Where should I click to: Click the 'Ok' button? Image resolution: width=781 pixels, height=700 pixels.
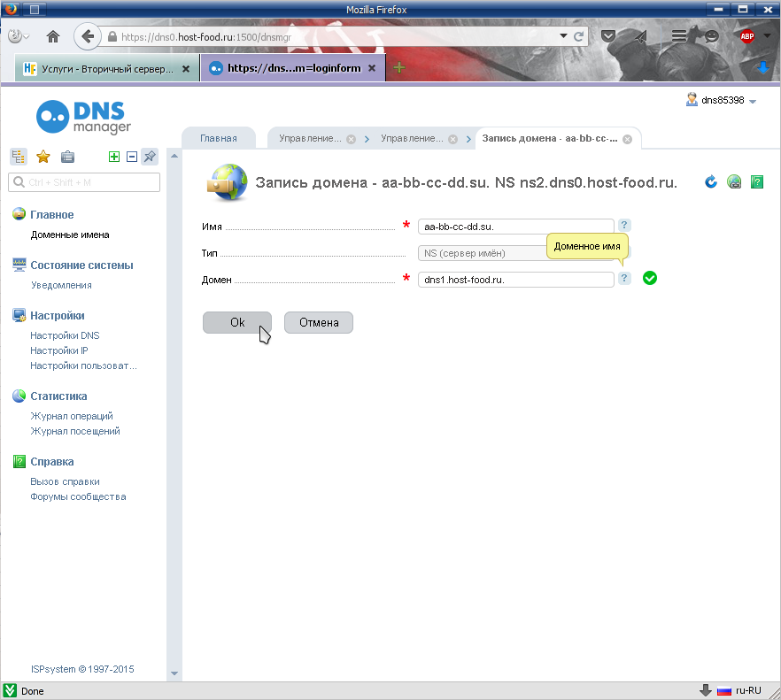(x=237, y=323)
